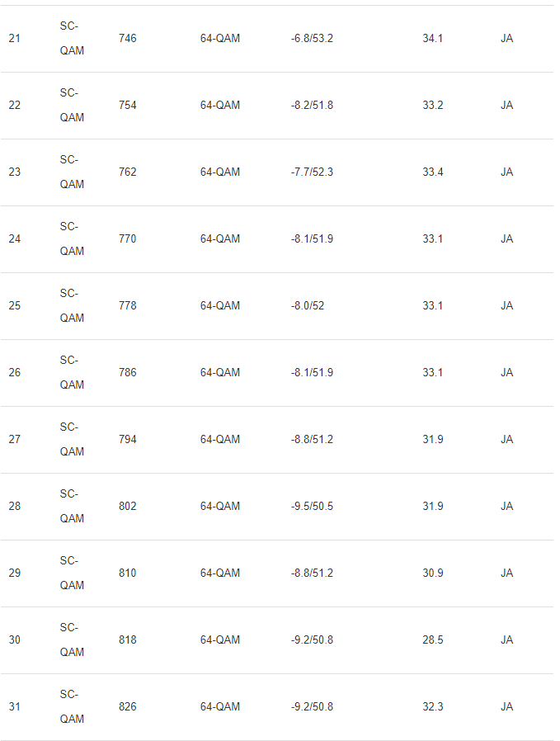Select frequency 826 cell
The height and width of the screenshot is (741, 560).
click(x=128, y=707)
